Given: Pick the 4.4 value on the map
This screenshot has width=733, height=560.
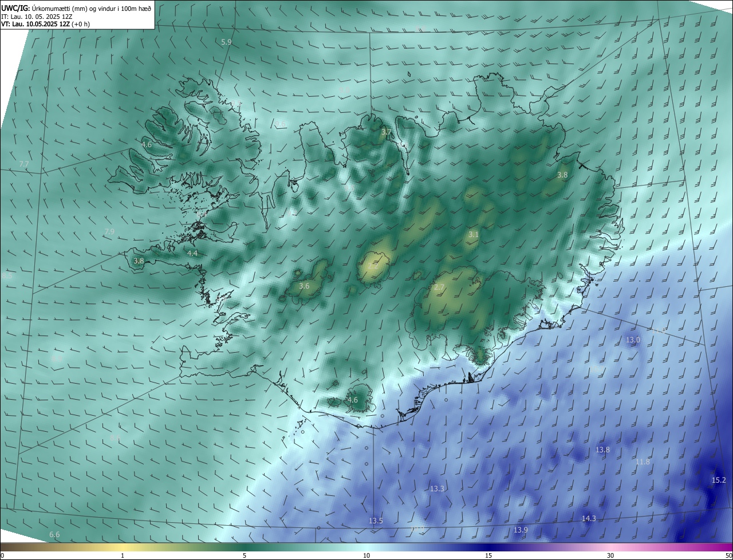Looking at the screenshot, I should point(192,254).
